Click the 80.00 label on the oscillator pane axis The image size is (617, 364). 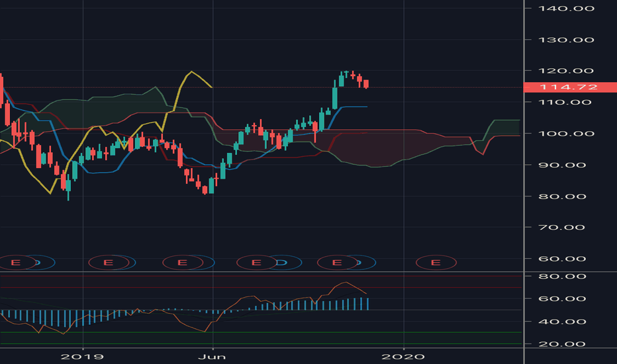click(x=562, y=276)
